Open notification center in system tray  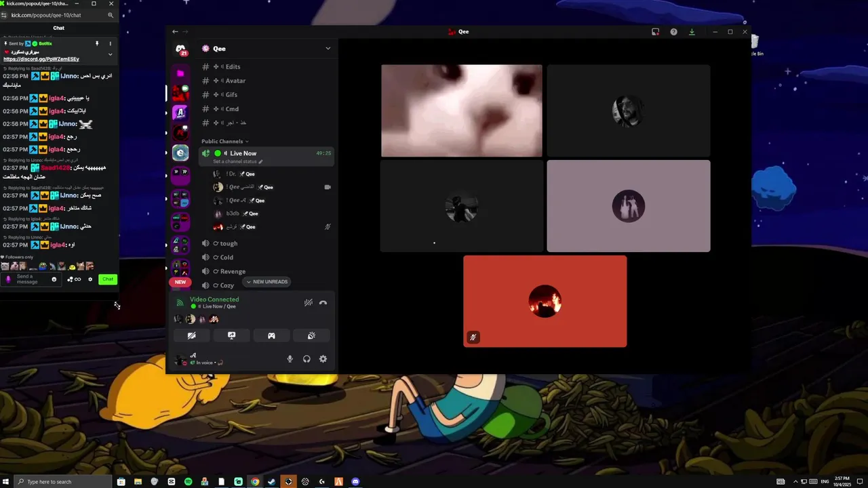click(x=860, y=482)
